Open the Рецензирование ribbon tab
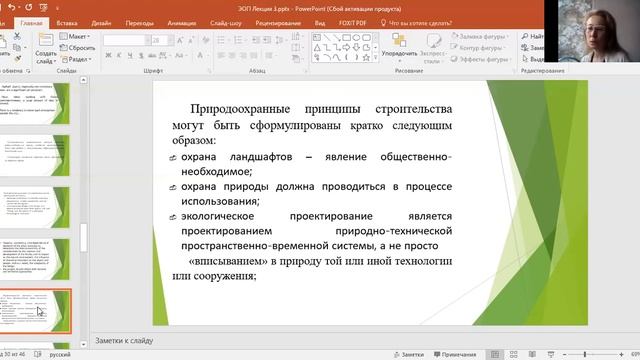Screen dimensions: 640x360 tap(278, 23)
